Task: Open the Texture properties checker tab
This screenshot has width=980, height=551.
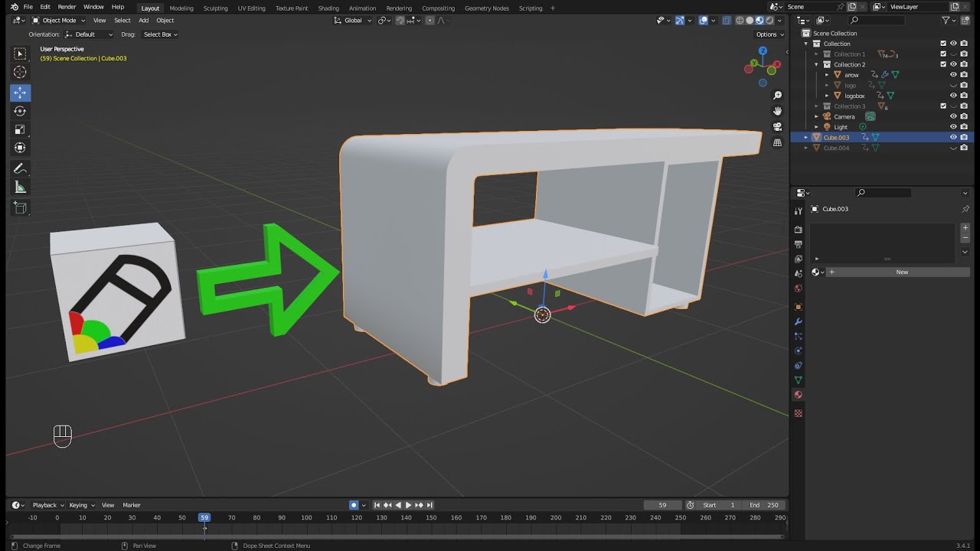Action: click(x=799, y=413)
